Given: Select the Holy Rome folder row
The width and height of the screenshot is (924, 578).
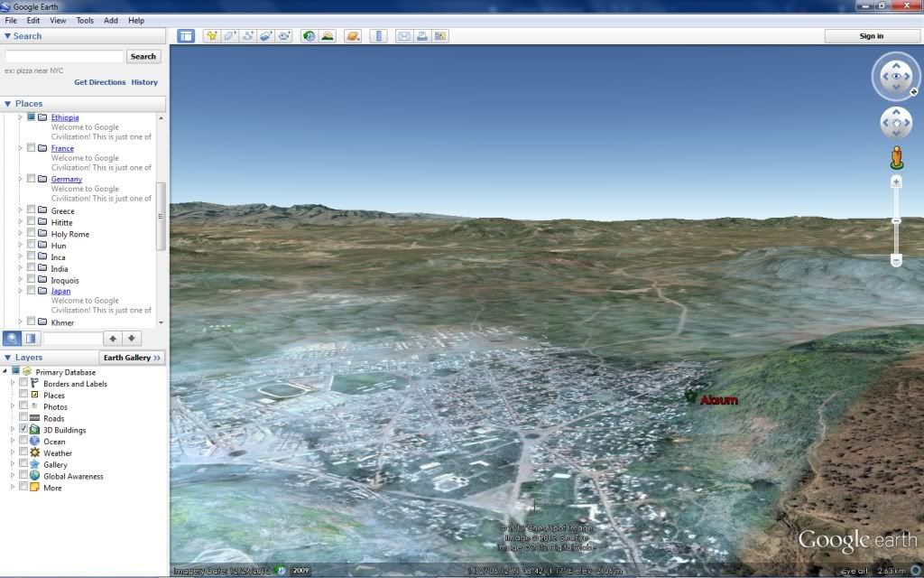Looking at the screenshot, I should (x=70, y=234).
